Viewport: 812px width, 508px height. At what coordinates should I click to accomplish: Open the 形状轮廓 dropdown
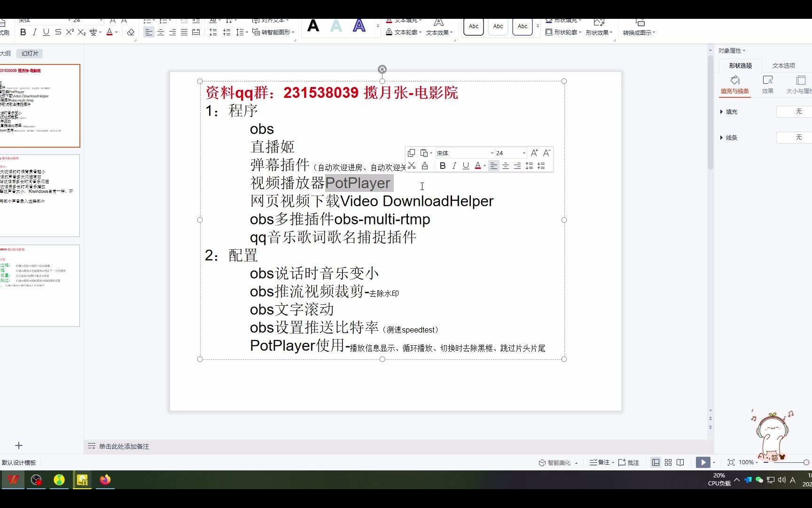coord(563,32)
